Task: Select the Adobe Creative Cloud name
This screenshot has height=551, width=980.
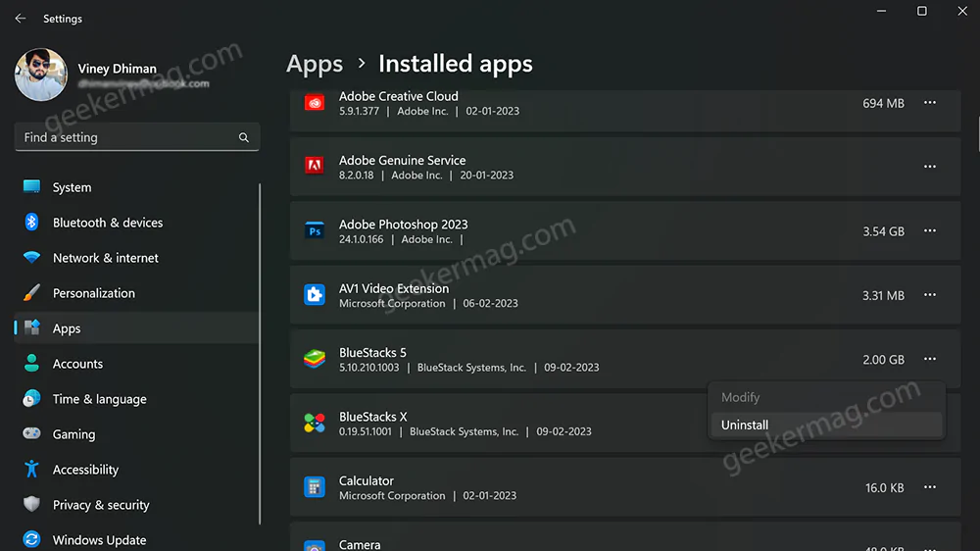Action: point(399,96)
